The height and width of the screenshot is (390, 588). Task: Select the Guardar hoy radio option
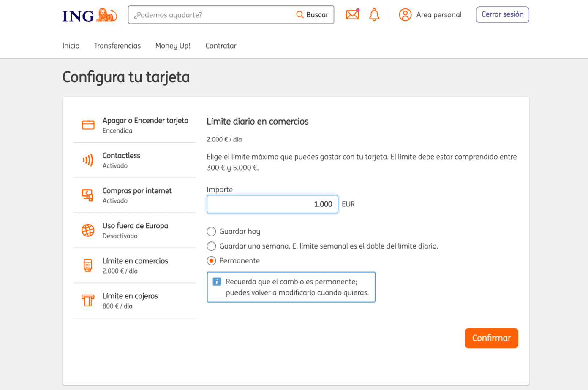click(x=211, y=231)
